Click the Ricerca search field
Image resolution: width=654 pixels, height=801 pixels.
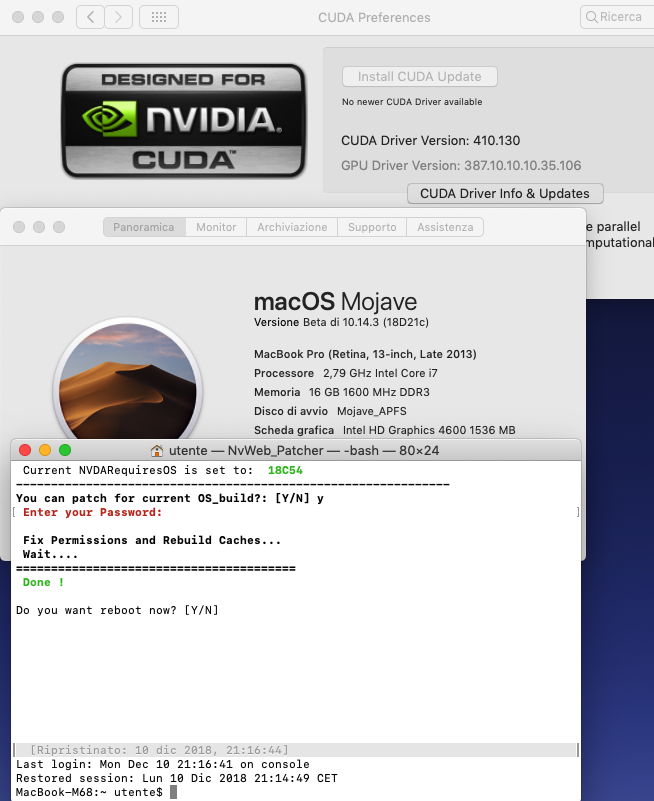tap(617, 17)
